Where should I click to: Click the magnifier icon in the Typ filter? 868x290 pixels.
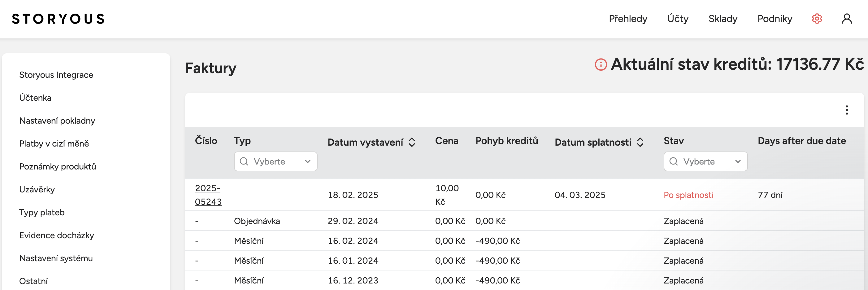click(x=244, y=161)
